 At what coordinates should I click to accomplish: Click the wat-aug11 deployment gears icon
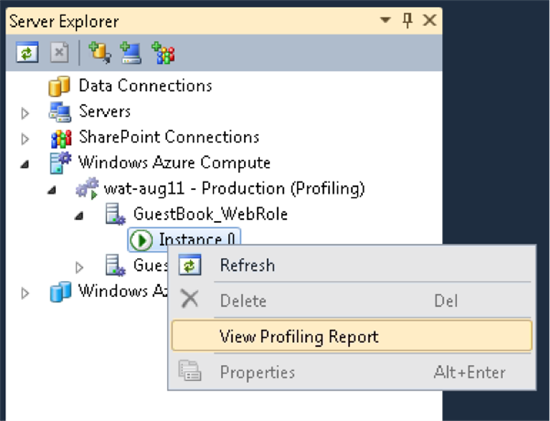87,188
